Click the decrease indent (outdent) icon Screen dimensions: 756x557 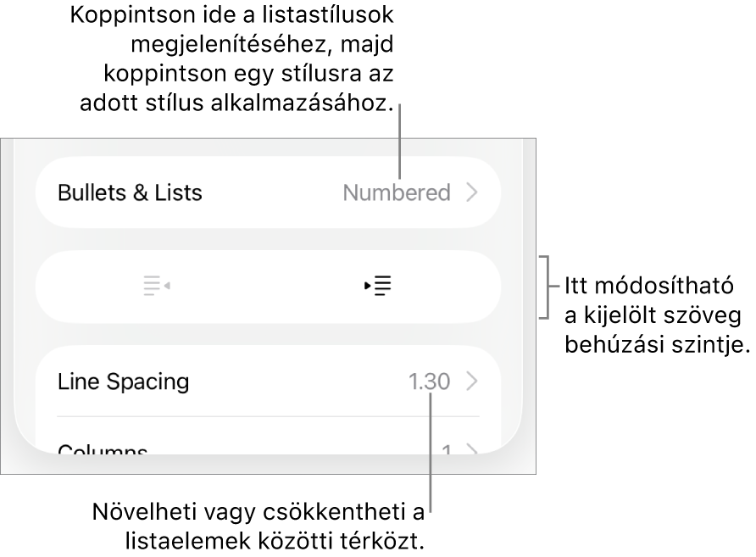point(157,287)
